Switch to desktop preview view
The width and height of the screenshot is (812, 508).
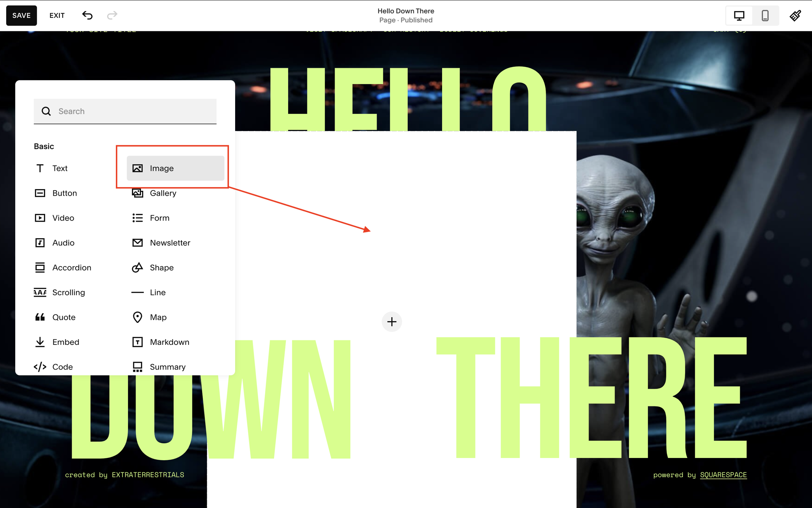tap(739, 16)
